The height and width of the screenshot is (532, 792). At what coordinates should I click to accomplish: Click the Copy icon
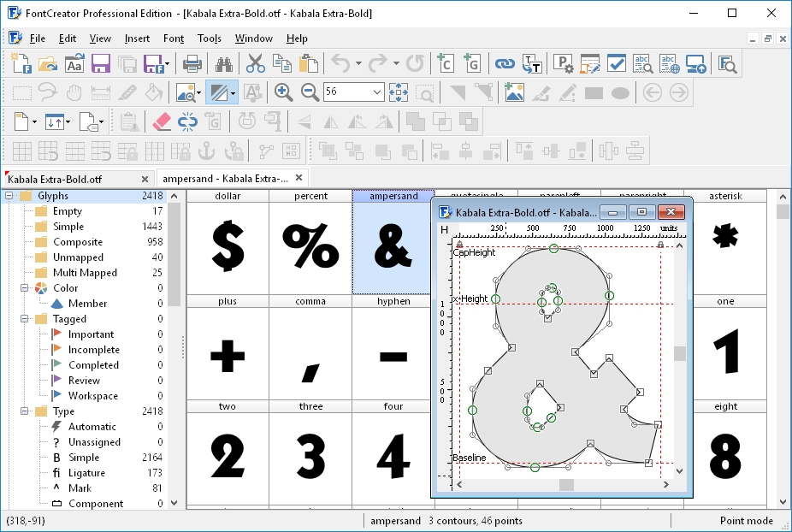click(282, 63)
